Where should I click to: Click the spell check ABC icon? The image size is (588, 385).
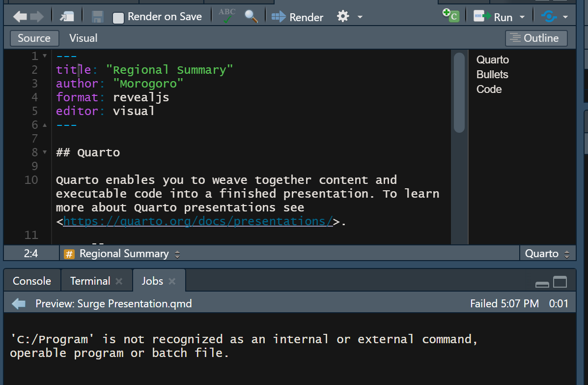[227, 16]
